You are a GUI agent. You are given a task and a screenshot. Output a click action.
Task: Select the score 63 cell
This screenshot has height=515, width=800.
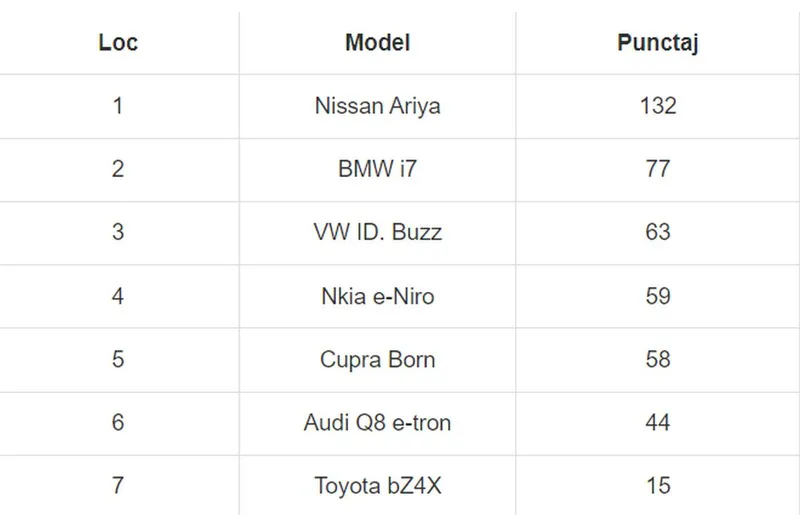(657, 232)
